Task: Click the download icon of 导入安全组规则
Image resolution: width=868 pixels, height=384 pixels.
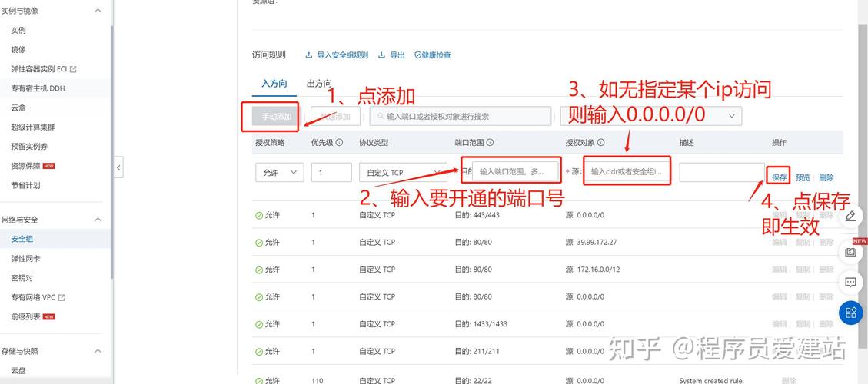Action: [309, 55]
